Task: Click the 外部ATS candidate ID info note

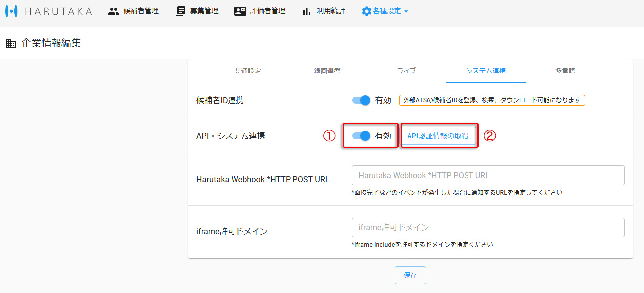Action: pyautogui.click(x=492, y=100)
